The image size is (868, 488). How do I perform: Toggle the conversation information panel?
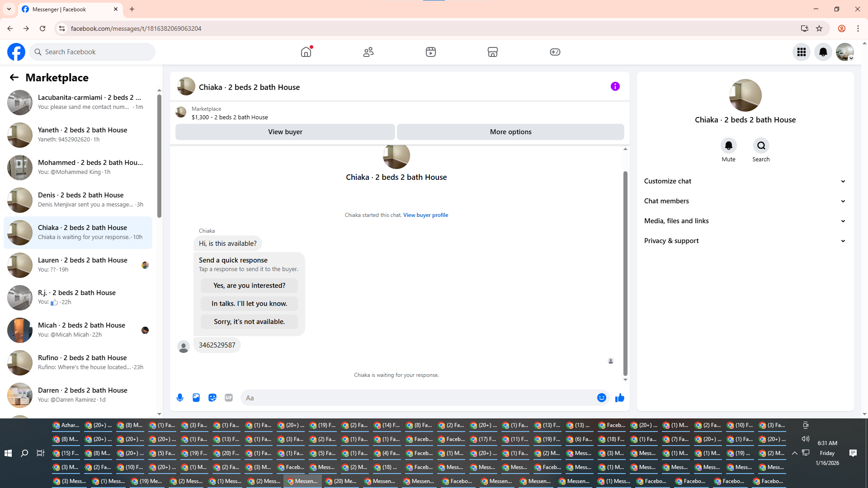coord(615,86)
